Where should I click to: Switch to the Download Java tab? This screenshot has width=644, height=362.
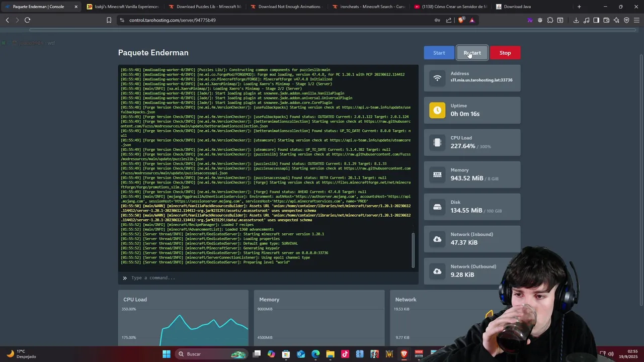[533, 7]
